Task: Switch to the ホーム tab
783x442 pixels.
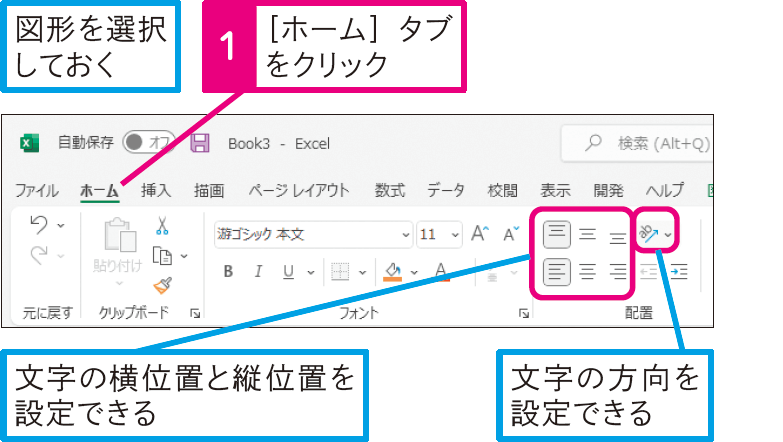Action: pyautogui.click(x=99, y=190)
